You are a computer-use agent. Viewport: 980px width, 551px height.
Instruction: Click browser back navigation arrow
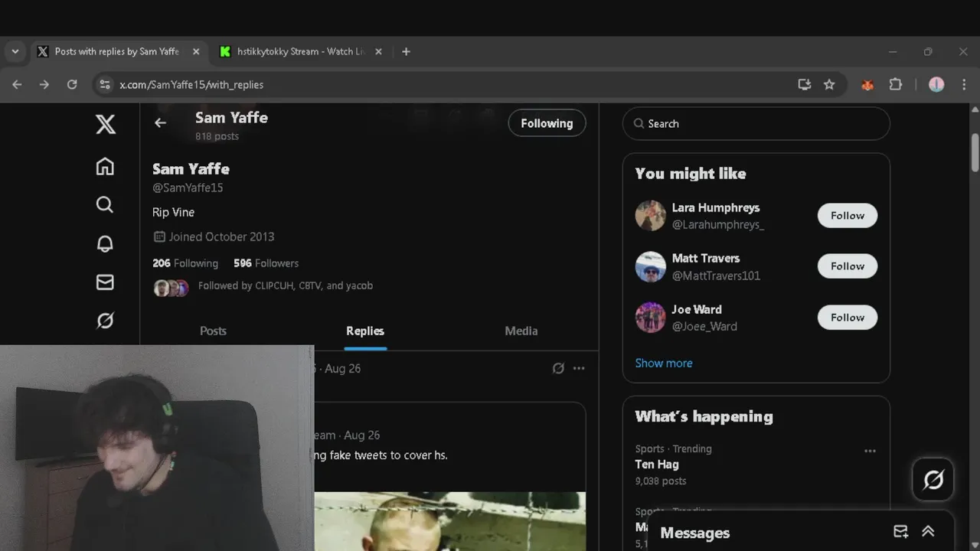17,85
